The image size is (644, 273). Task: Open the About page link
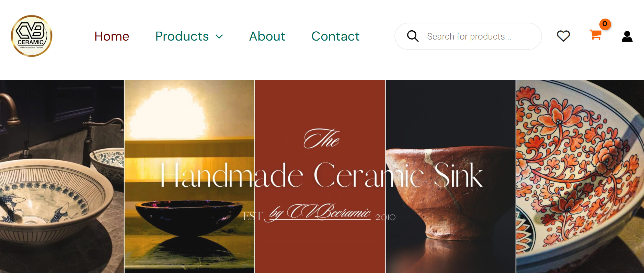click(267, 36)
